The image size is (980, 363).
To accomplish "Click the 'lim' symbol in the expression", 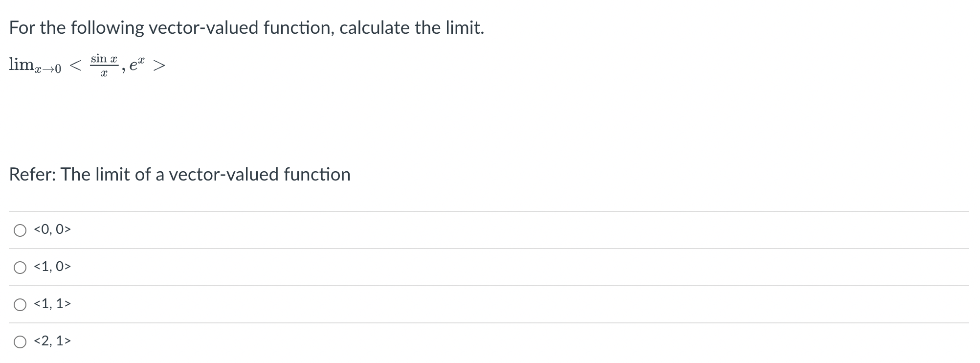I will point(21,64).
